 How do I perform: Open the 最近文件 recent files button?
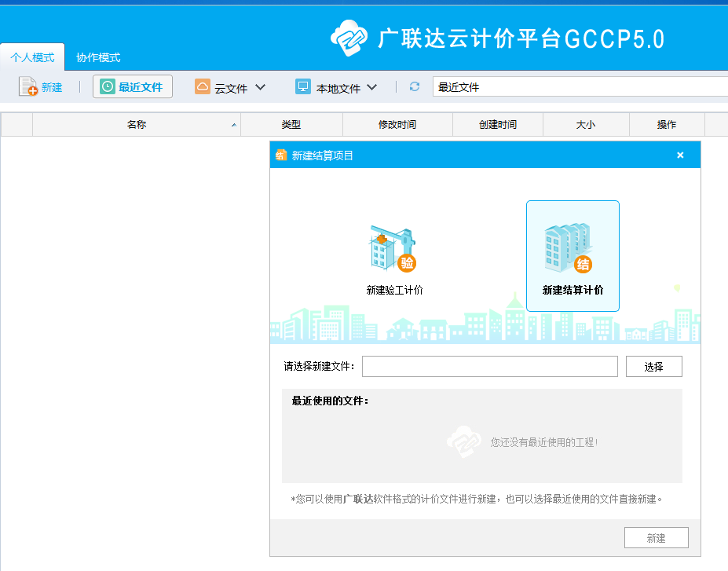[x=132, y=87]
